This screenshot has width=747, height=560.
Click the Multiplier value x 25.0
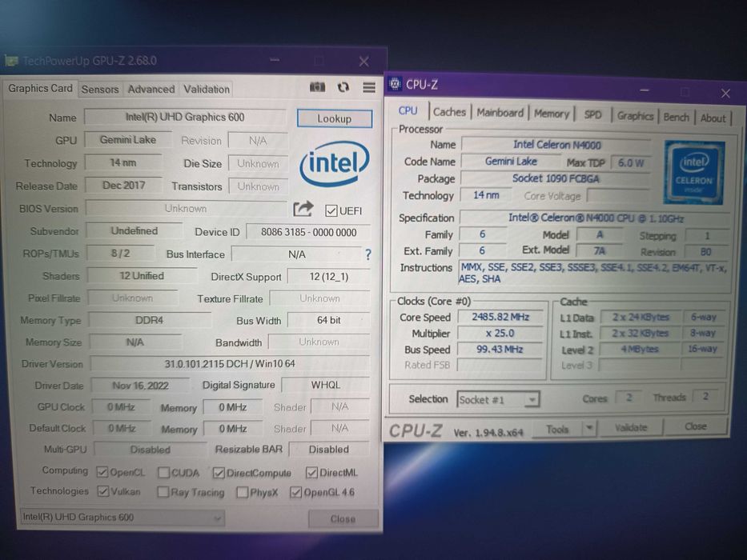pos(500,334)
